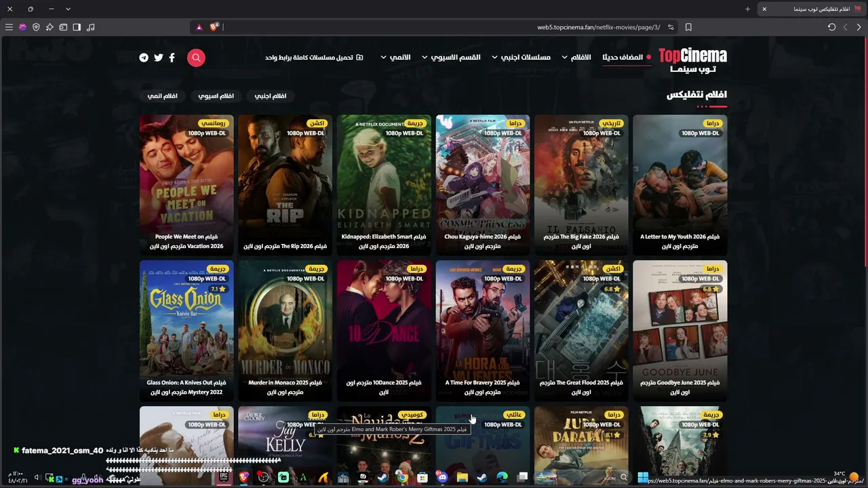Open Goodbye June movie poster
This screenshot has height=488, width=868.
[x=680, y=330]
